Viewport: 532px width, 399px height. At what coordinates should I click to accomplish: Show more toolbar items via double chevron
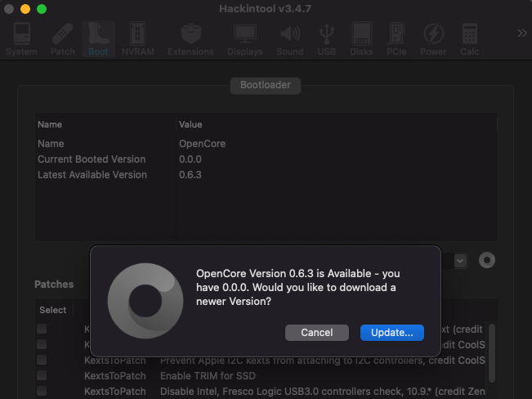[522, 34]
